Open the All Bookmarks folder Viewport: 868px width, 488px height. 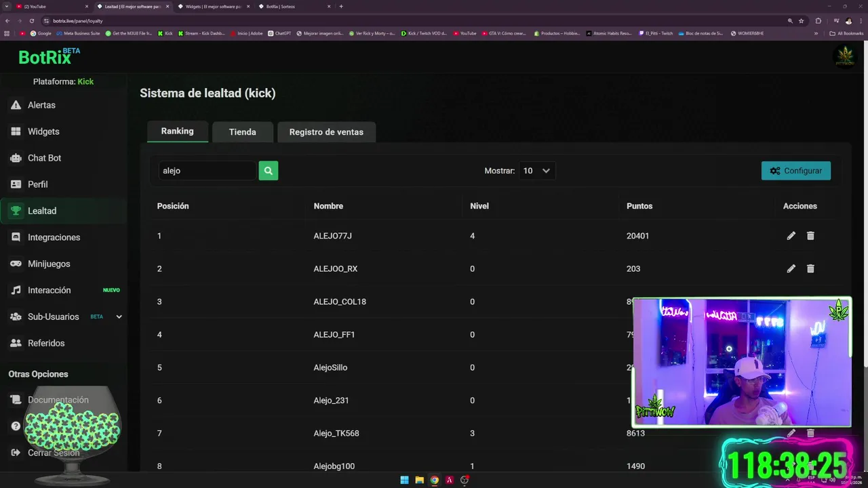846,33
